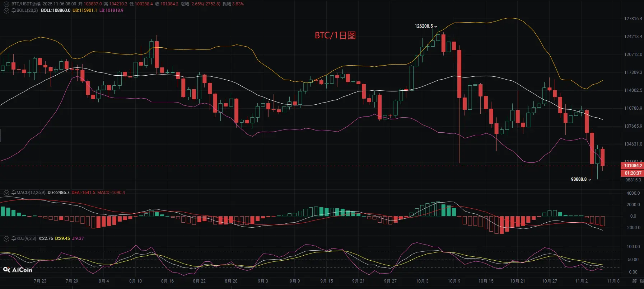Collapse the BOLL indicator row chevron
644x289 pixels.
click(x=6, y=10)
